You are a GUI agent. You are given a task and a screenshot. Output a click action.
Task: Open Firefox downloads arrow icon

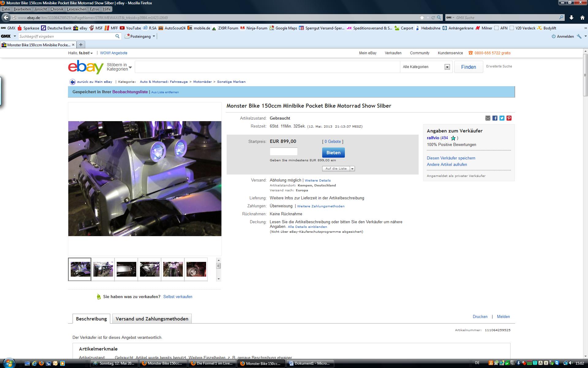click(571, 17)
